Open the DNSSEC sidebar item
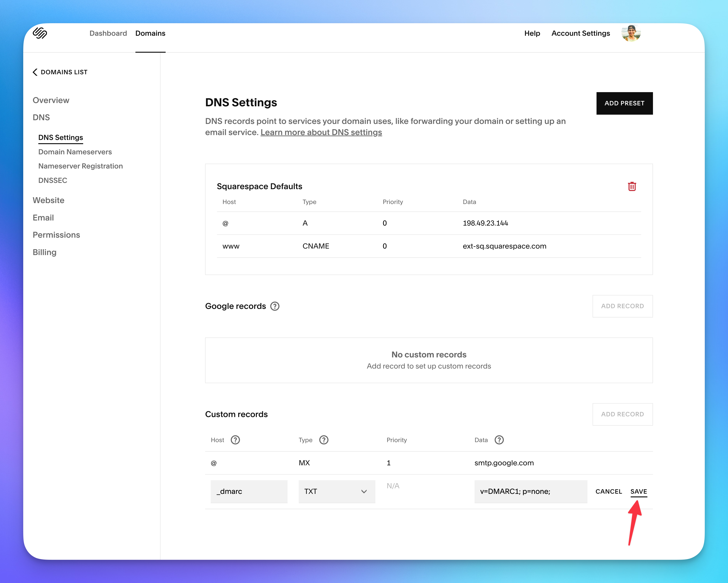 [53, 180]
